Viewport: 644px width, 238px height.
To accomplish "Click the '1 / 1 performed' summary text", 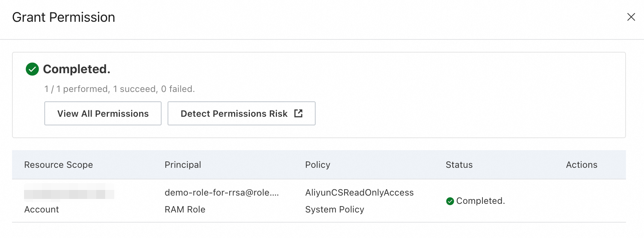I will coord(119,89).
